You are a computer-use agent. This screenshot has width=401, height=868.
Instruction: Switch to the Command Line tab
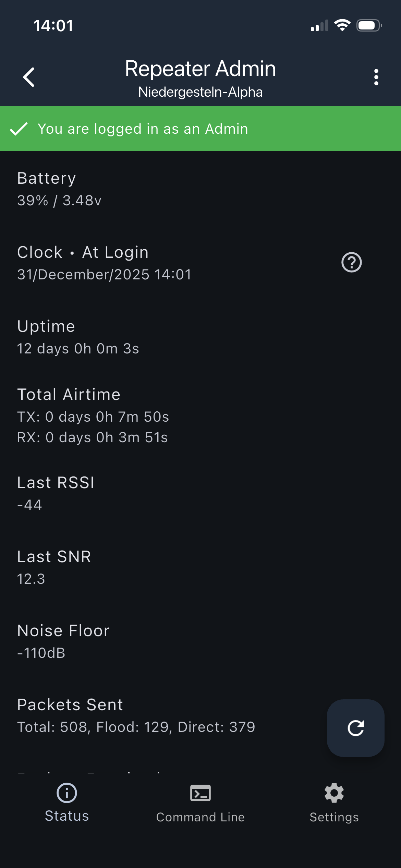pos(200,817)
